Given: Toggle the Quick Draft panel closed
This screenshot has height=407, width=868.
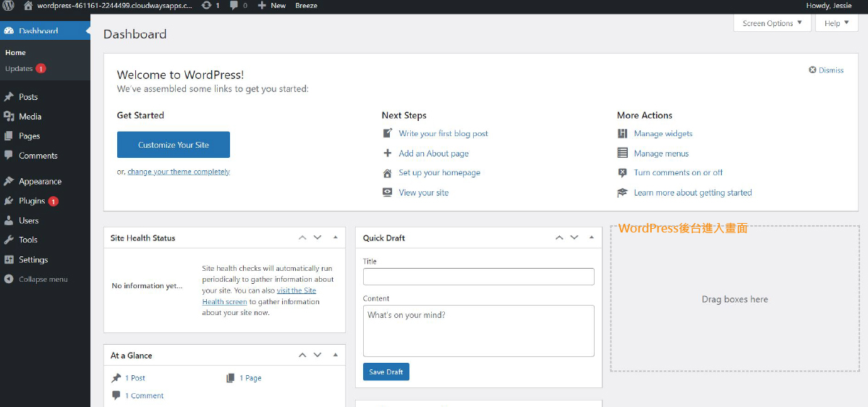Looking at the screenshot, I should tap(592, 238).
